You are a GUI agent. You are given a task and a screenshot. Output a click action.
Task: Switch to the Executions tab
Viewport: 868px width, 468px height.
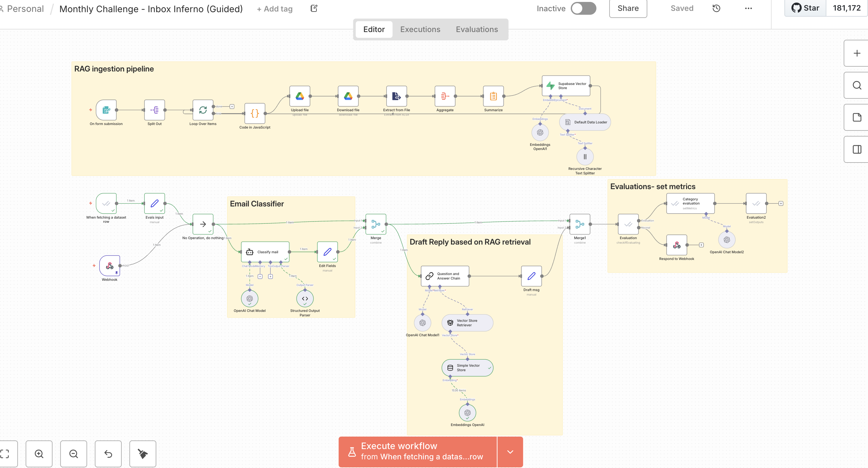(x=420, y=29)
